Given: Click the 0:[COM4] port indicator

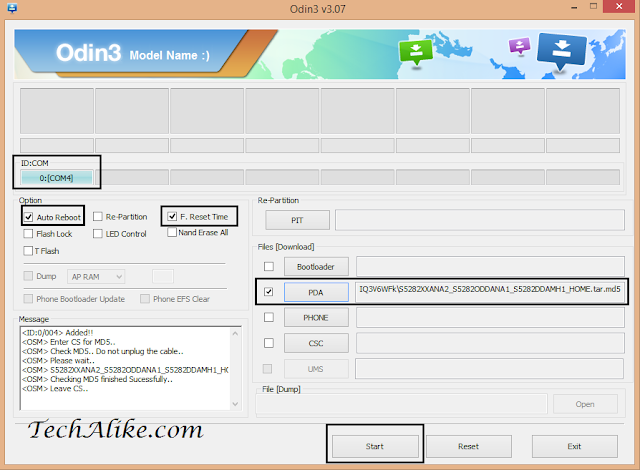Looking at the screenshot, I should coord(56,178).
